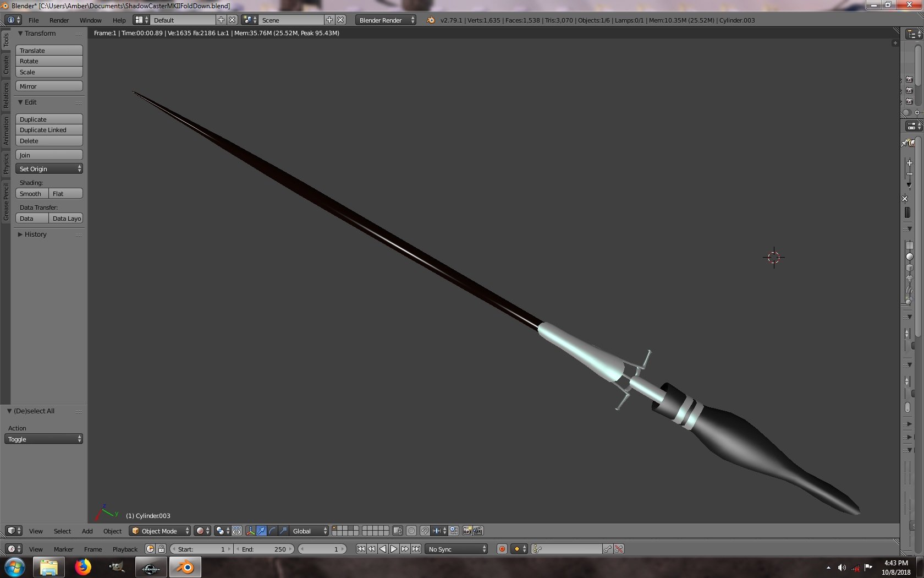Toggle the 3D manipulator widget
924x578 pixels.
[250, 531]
